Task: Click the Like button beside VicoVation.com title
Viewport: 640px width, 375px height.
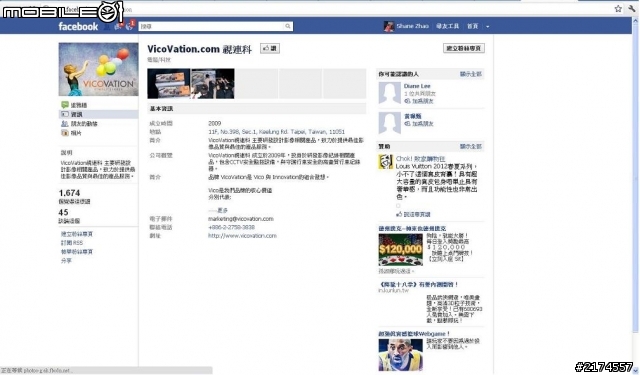Action: (270, 49)
